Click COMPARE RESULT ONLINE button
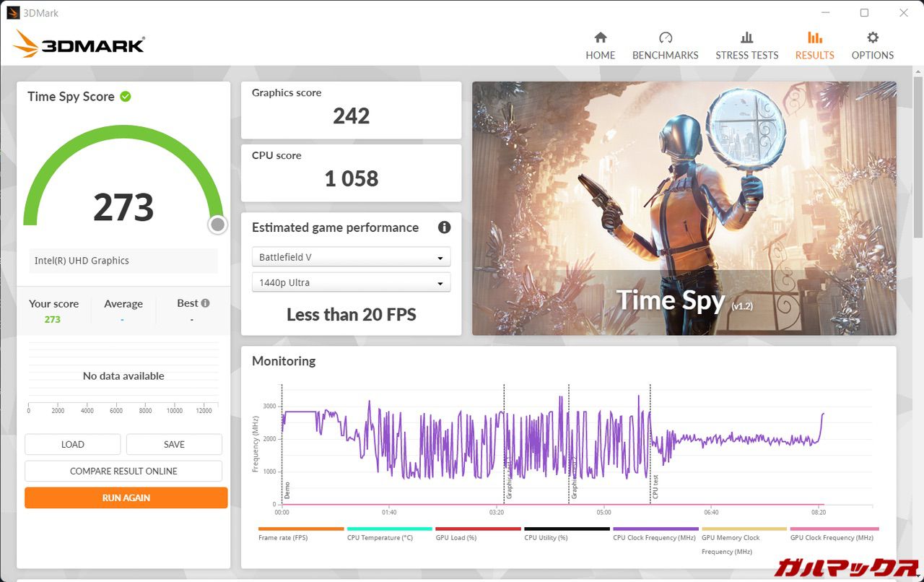This screenshot has width=924, height=582. point(123,471)
